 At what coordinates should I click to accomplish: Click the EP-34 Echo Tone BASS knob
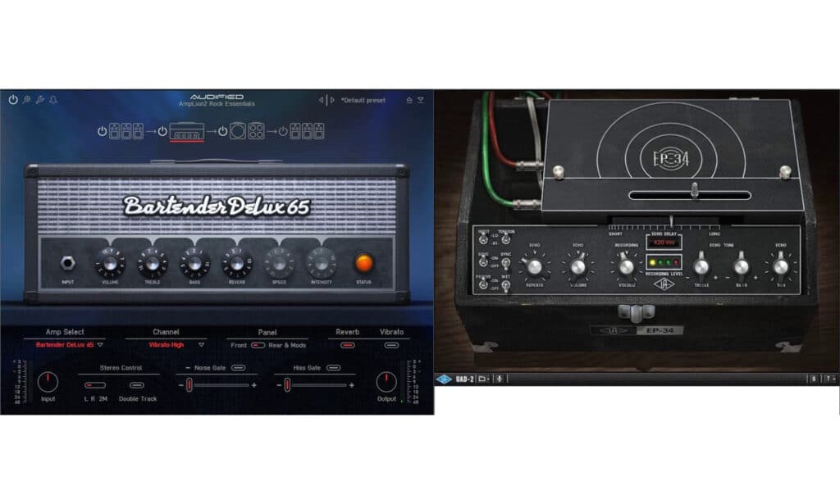(x=742, y=266)
